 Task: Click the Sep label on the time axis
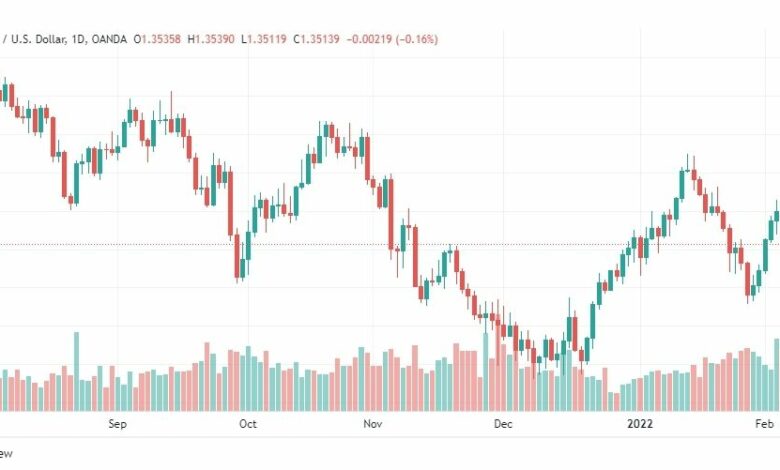117,424
